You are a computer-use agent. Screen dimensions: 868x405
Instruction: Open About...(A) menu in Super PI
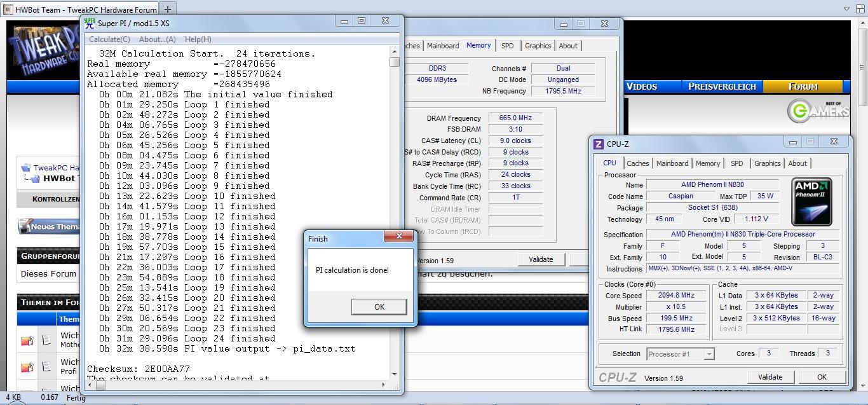pos(157,39)
